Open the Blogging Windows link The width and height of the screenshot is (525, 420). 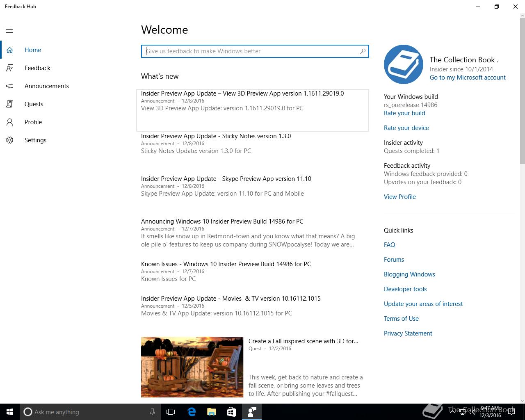click(409, 274)
